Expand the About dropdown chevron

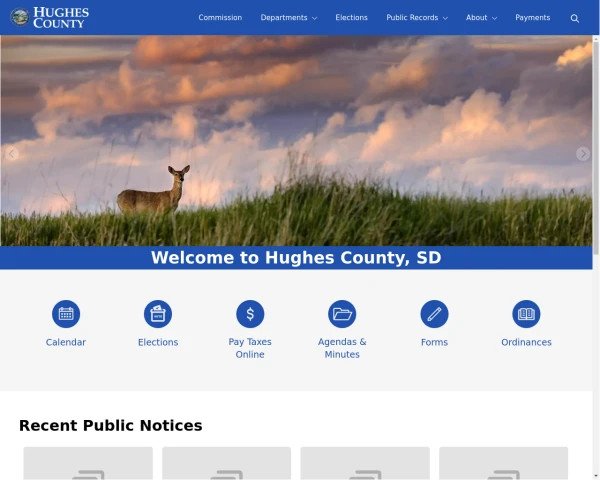coord(494,18)
